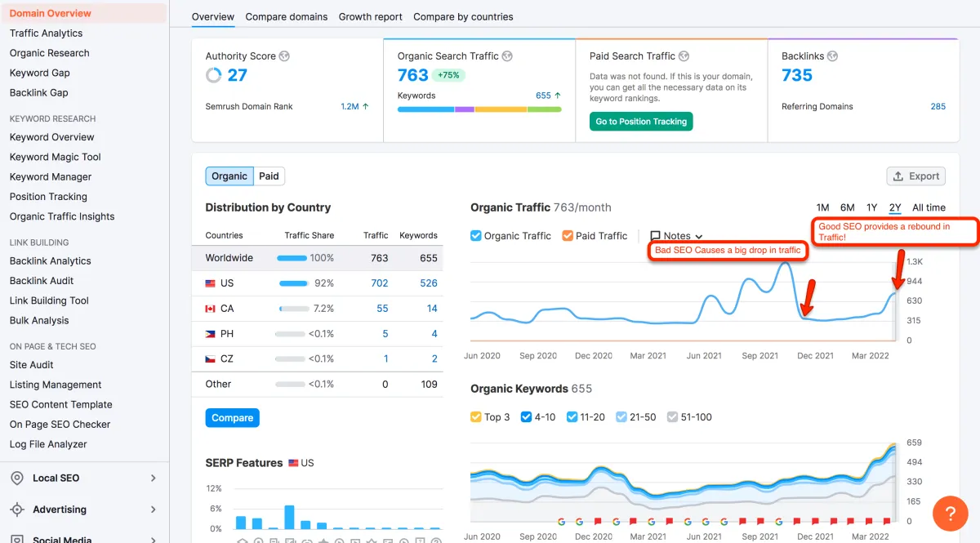Click the CA traffic value 55
Image resolution: width=980 pixels, height=543 pixels.
click(382, 309)
